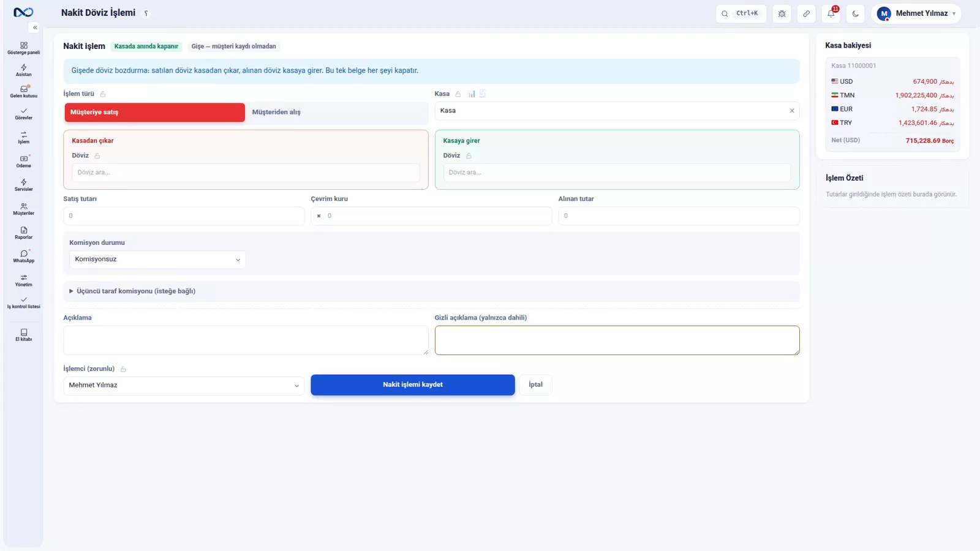Open the Asistan sidebar item
This screenshot has height=551, width=980.
tap(23, 70)
